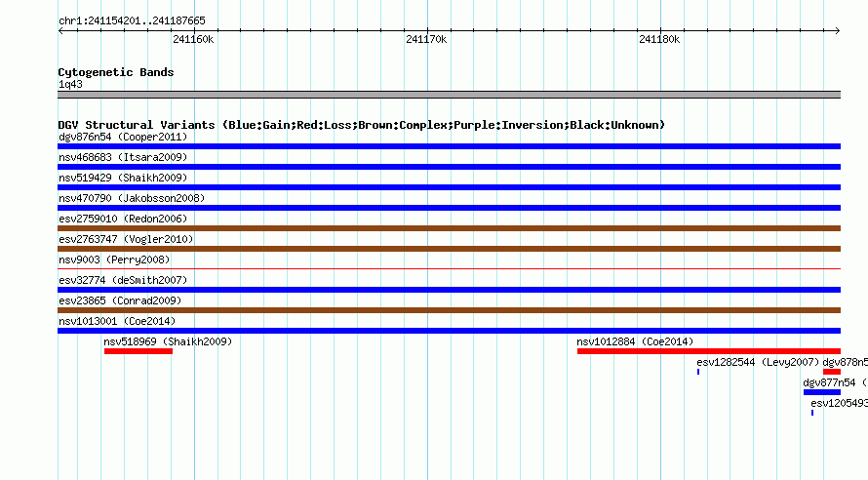The image size is (868, 480).
Task: Open the partially cut-off dgv878n5 variant label
Action: pos(846,362)
